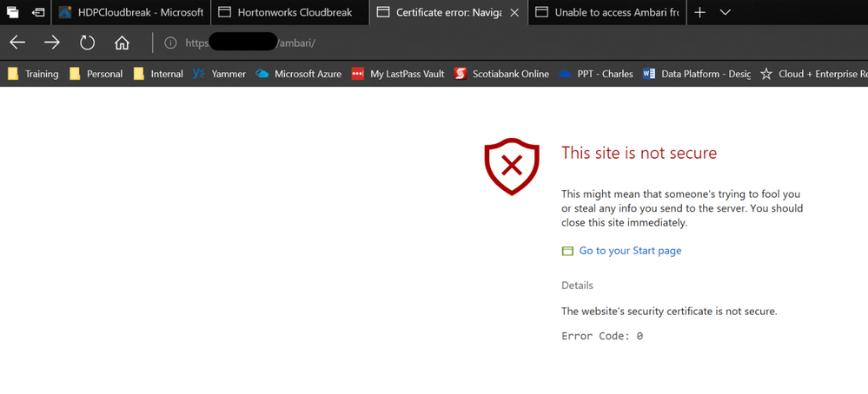Screen dimensions: 868x394
Task: Open Scotiabank Online favorite
Action: click(x=501, y=74)
